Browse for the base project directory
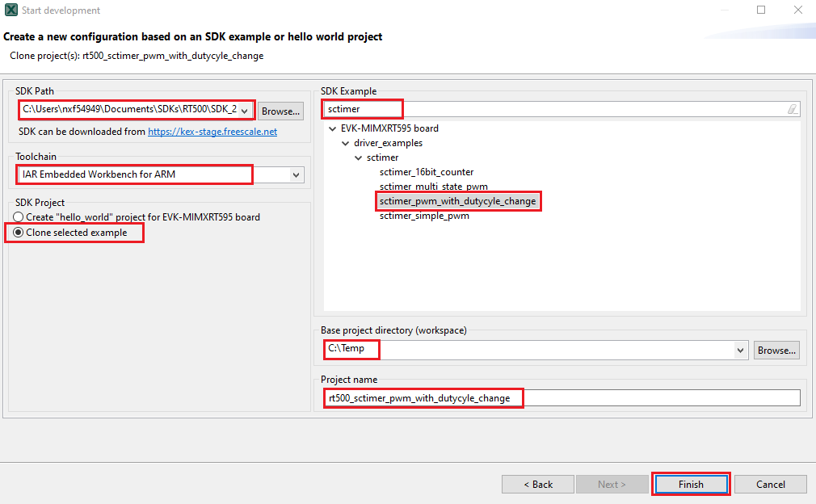This screenshot has width=816, height=504. click(777, 351)
